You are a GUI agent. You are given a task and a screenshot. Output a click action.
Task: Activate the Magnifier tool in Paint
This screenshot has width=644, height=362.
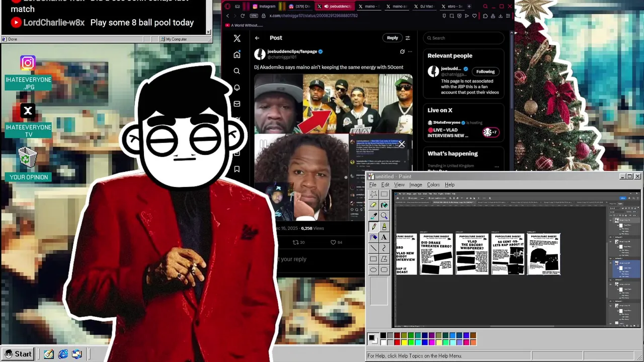[384, 216]
